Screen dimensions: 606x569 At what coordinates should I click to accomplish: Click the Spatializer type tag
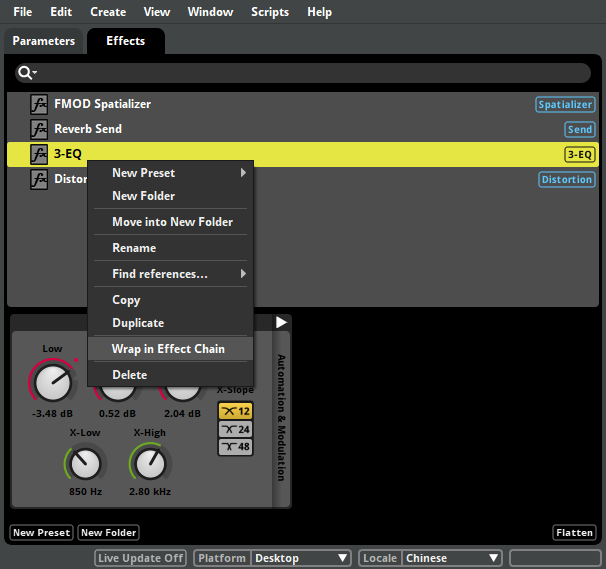click(565, 104)
